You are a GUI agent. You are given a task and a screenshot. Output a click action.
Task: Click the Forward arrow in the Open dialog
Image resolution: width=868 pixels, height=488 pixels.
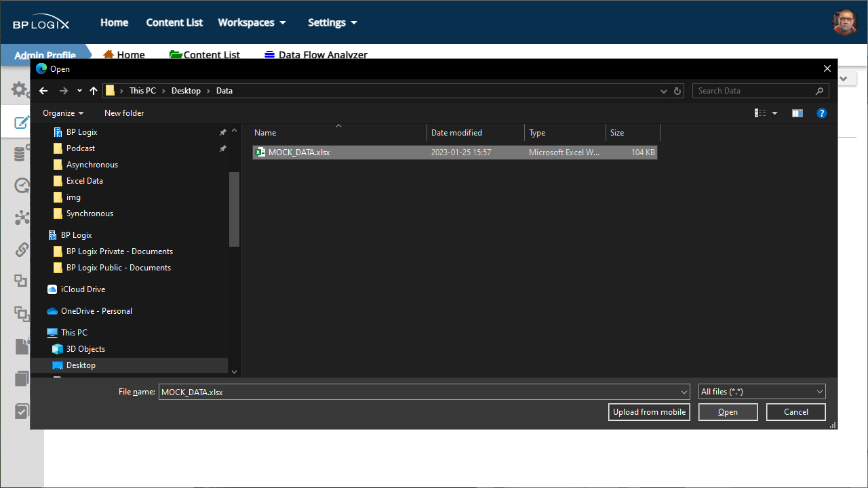[63, 91]
